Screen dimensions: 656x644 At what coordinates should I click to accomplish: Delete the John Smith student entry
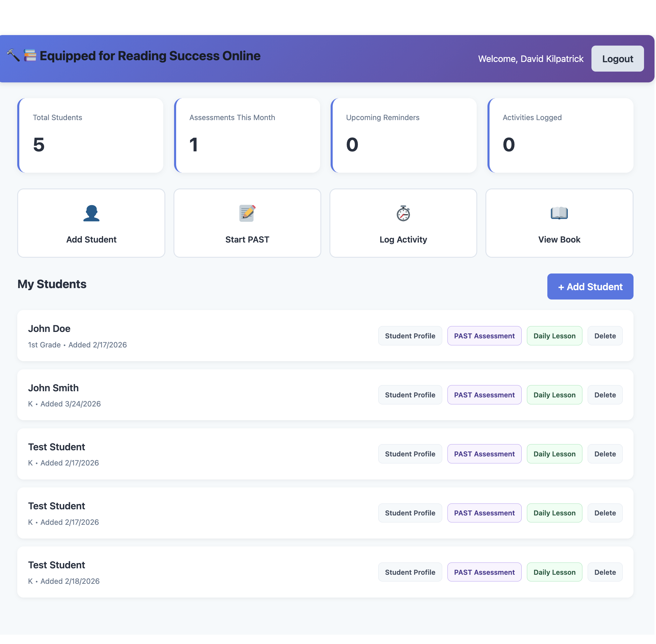click(x=605, y=395)
